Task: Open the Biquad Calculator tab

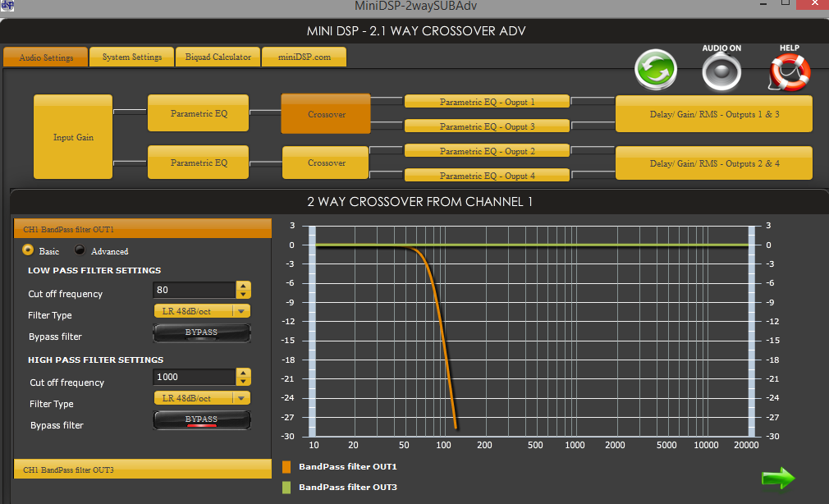Action: click(x=218, y=57)
